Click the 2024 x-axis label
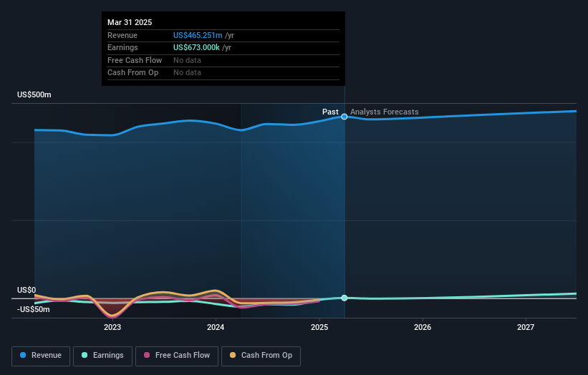 [216, 328]
